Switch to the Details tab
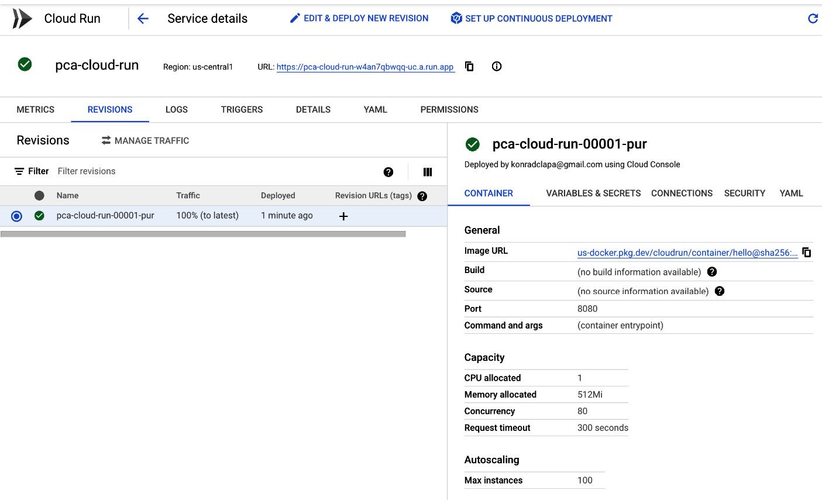 (313, 109)
